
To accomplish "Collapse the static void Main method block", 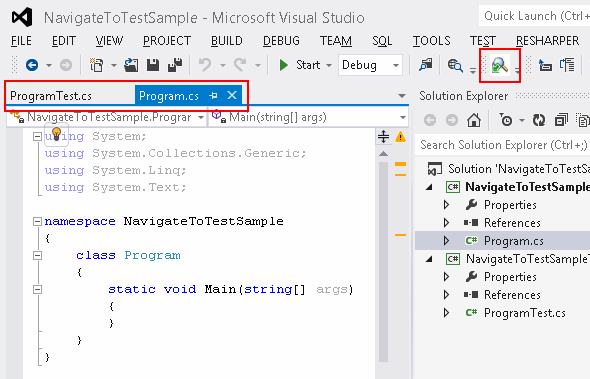I will click(37, 289).
